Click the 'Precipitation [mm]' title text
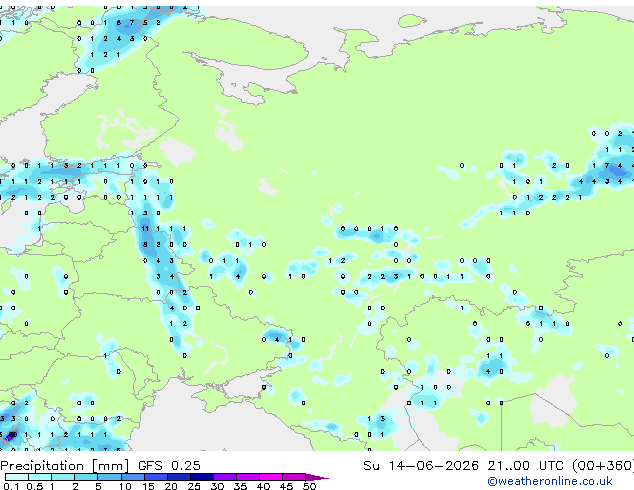The width and height of the screenshot is (634, 490). [x=65, y=466]
